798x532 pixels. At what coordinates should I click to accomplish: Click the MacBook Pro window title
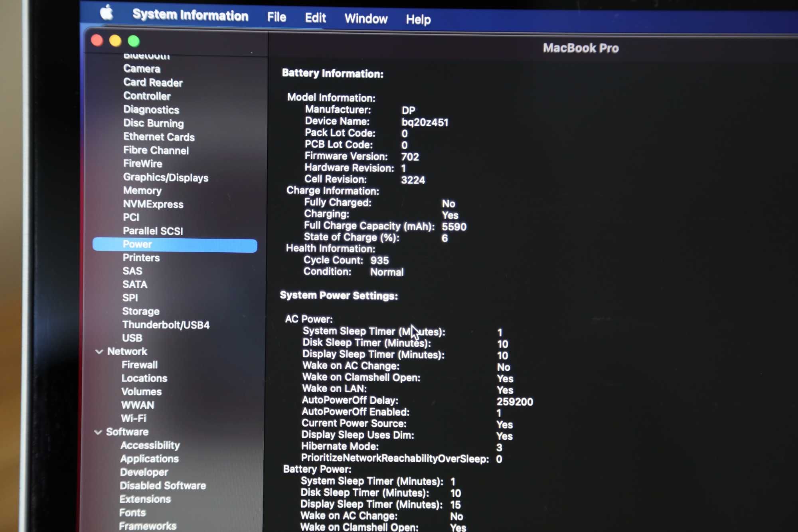[581, 48]
